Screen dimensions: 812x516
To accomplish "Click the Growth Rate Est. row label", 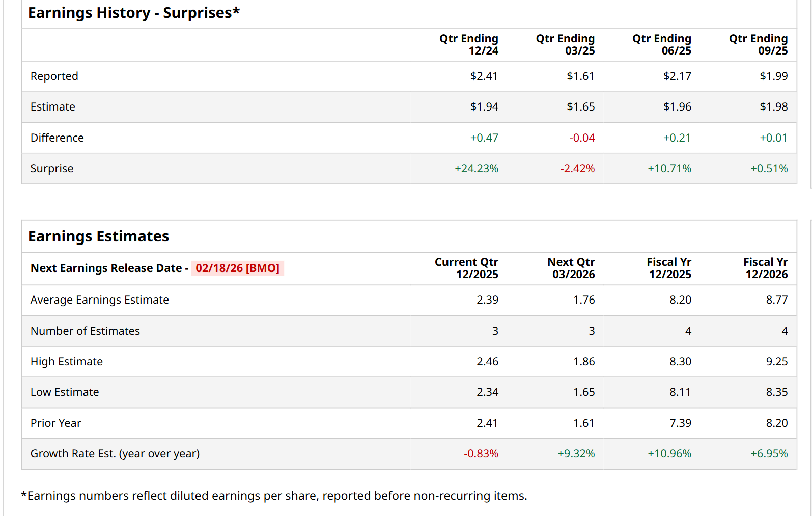I will pos(115,454).
